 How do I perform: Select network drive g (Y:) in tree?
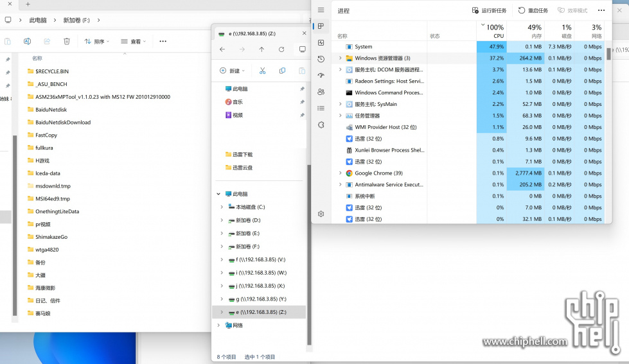(258, 299)
